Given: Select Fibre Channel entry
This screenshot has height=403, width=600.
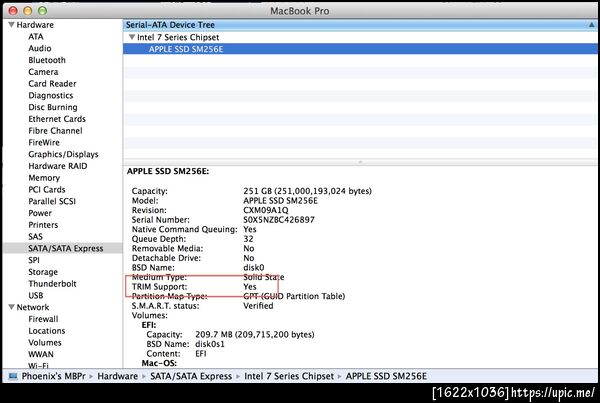Looking at the screenshot, I should pyautogui.click(x=55, y=131).
